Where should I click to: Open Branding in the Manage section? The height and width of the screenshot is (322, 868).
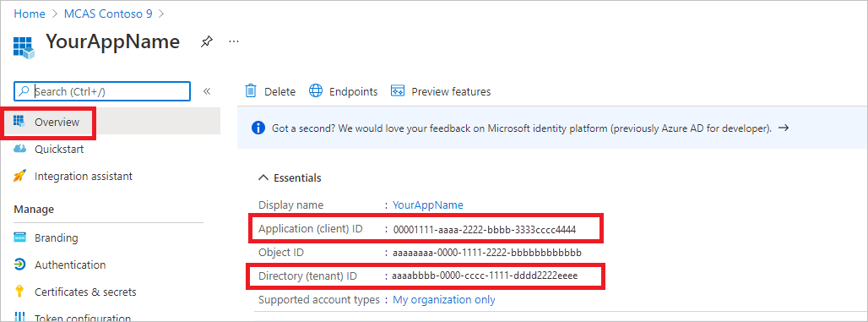tap(56, 237)
